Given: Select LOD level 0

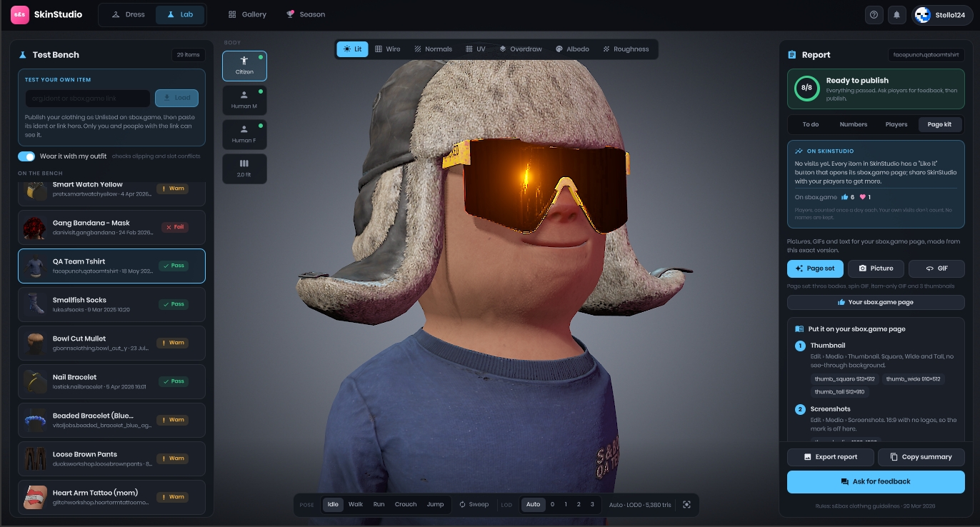Looking at the screenshot, I should [552, 504].
